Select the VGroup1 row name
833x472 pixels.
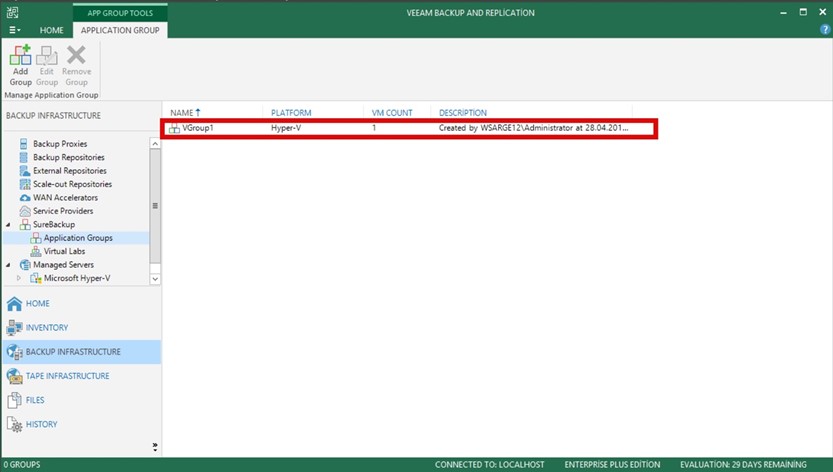(198, 128)
